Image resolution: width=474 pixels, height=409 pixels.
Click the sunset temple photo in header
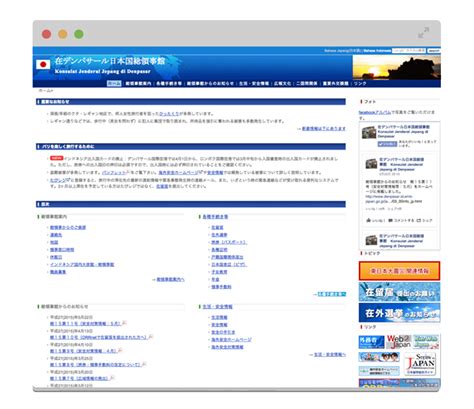pos(397,67)
